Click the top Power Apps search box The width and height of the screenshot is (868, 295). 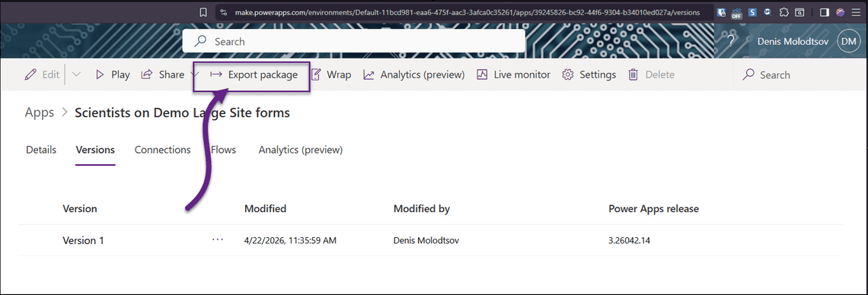[354, 41]
